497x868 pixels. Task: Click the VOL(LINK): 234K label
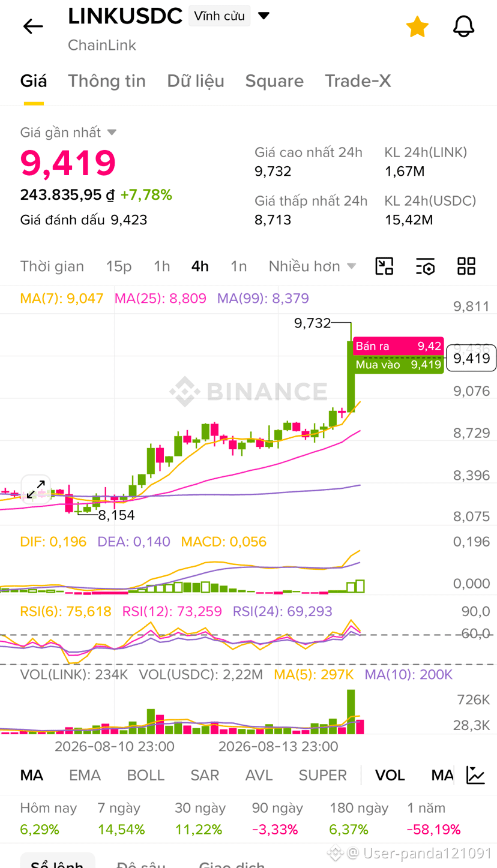tap(74, 674)
